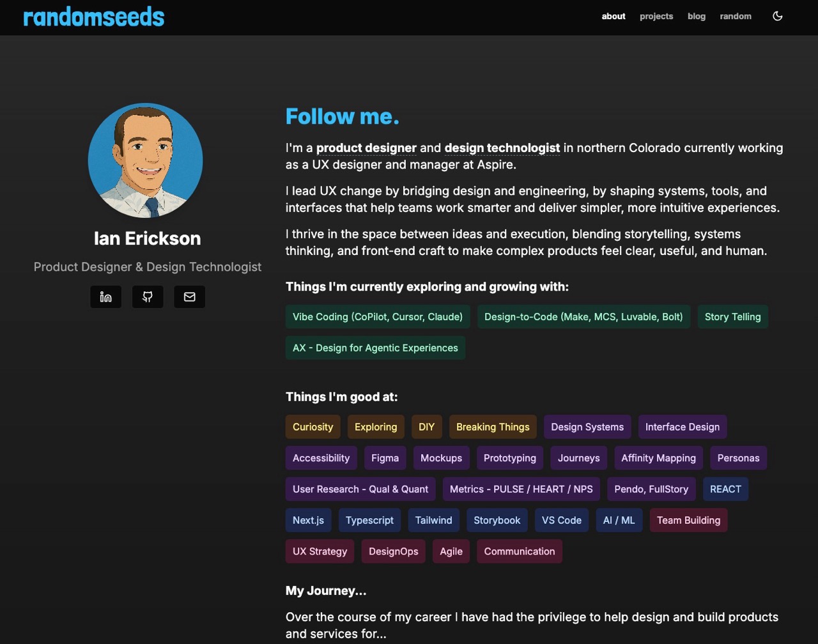818x644 pixels.
Task: Navigate to the blog page
Action: tap(697, 17)
